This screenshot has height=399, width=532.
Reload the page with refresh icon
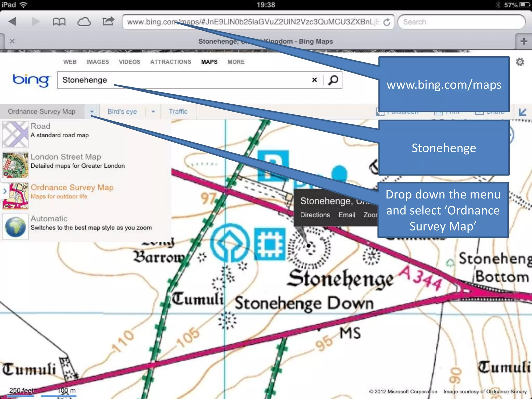[387, 22]
